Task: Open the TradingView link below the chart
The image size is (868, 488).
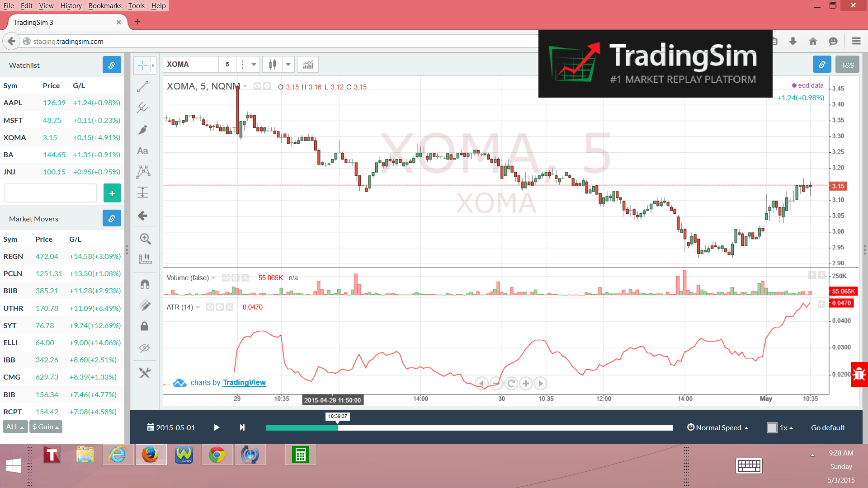Action: click(244, 382)
